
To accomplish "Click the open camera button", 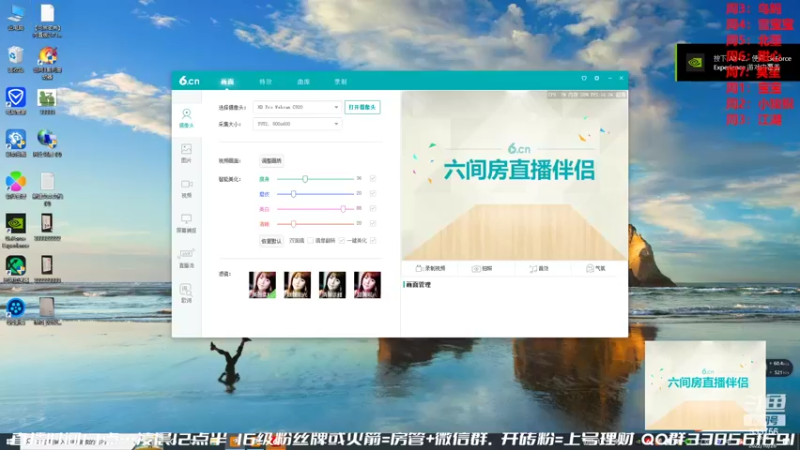I will pyautogui.click(x=362, y=107).
